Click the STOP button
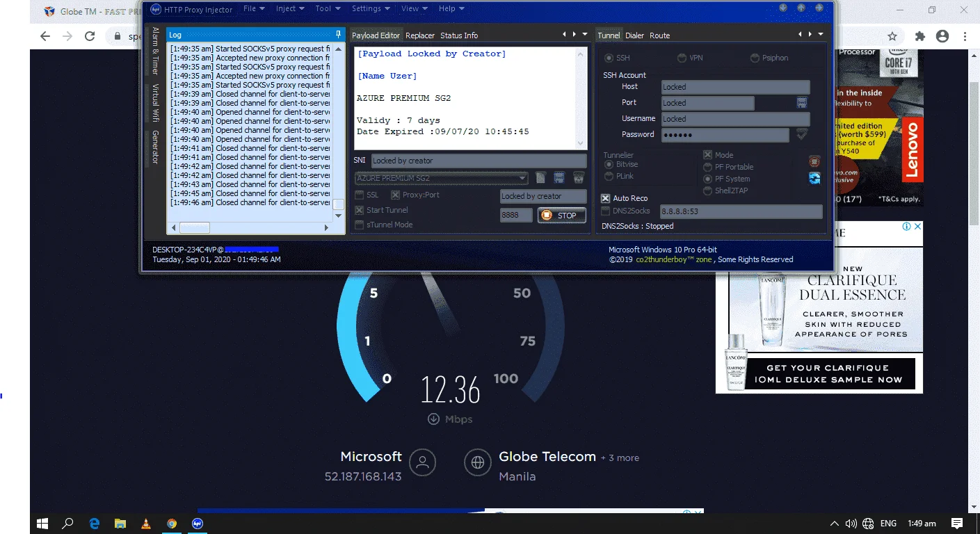980x534 pixels. [x=562, y=216]
